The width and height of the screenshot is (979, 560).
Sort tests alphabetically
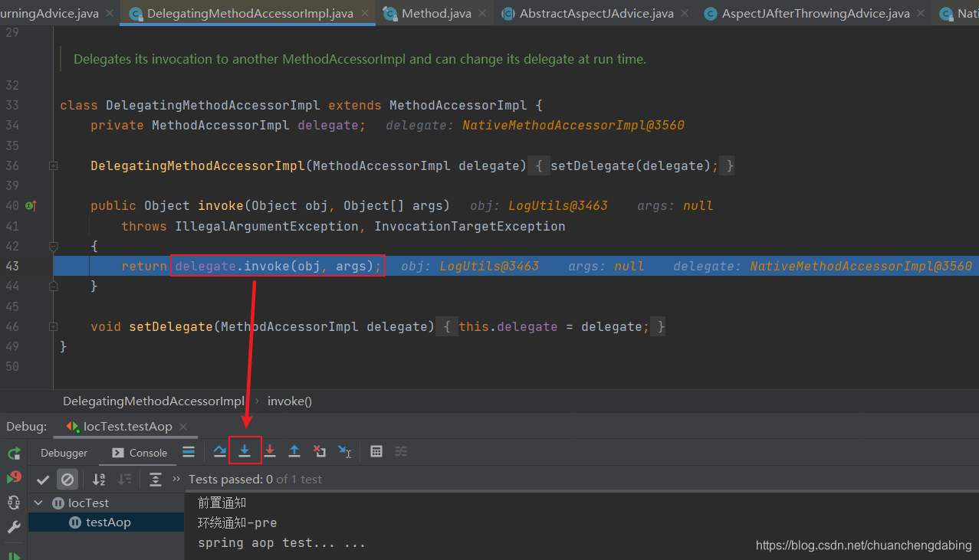[99, 480]
